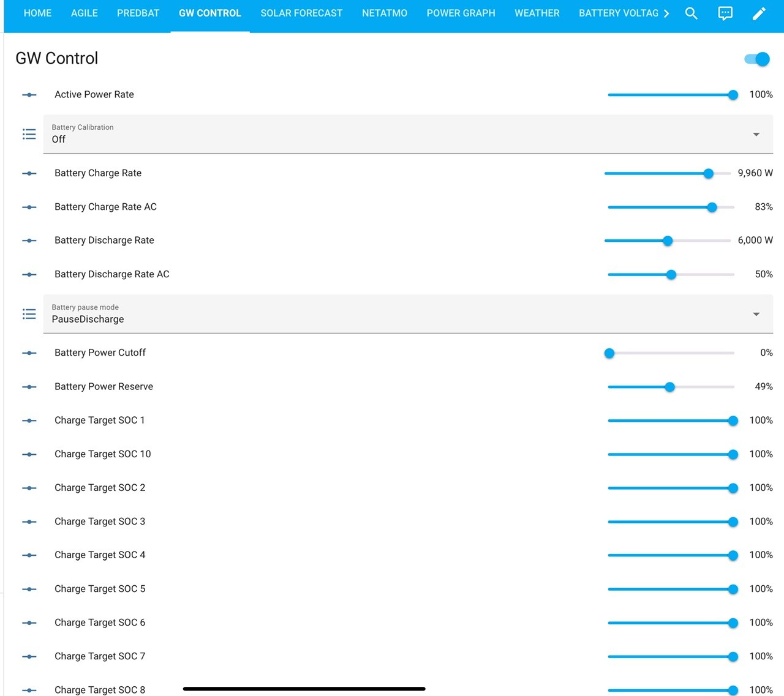This screenshot has height=696, width=784.
Task: Click the 83% charge rate AC value
Action: point(764,207)
